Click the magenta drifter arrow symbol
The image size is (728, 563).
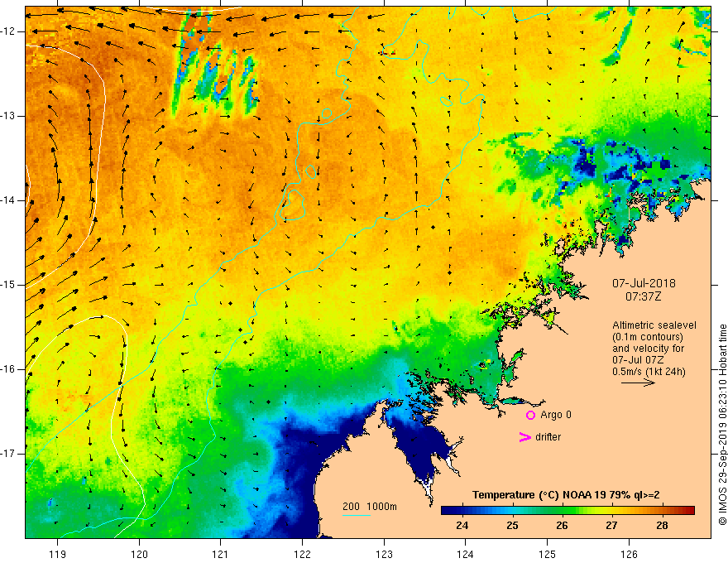pyautogui.click(x=524, y=437)
